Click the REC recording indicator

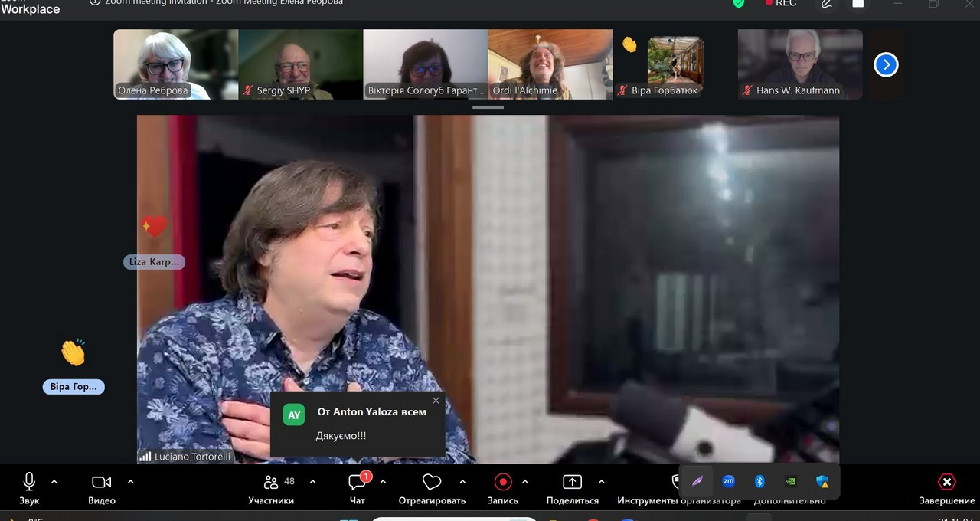[781, 3]
